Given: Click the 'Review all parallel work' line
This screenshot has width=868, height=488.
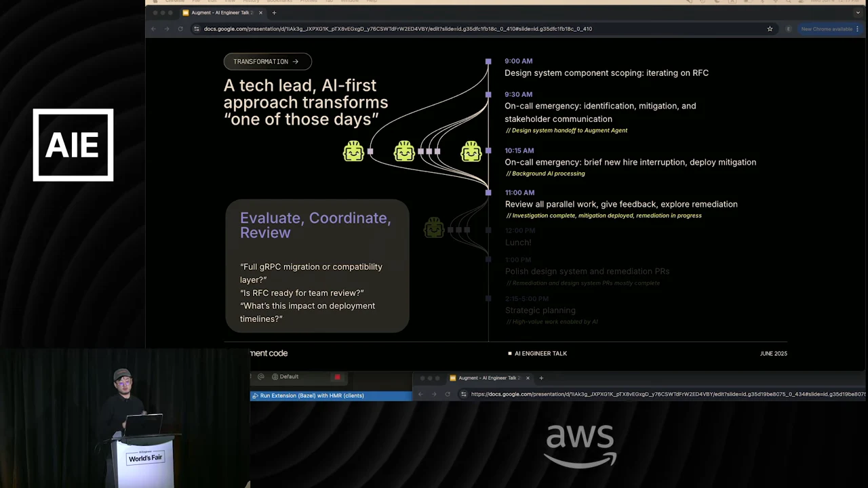Looking at the screenshot, I should (x=621, y=204).
